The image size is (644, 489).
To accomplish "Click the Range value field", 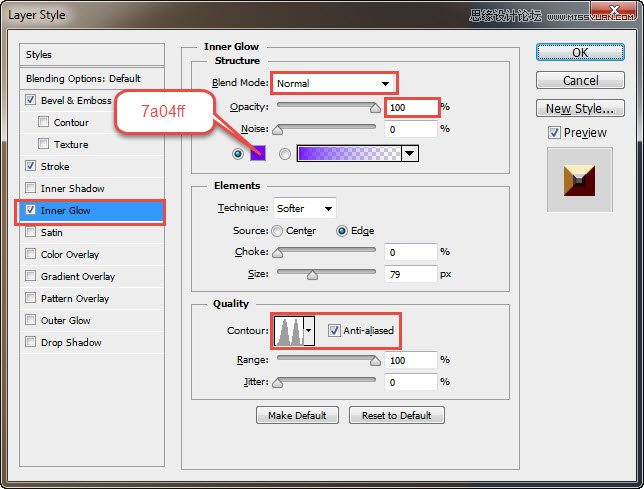I will tap(411, 360).
